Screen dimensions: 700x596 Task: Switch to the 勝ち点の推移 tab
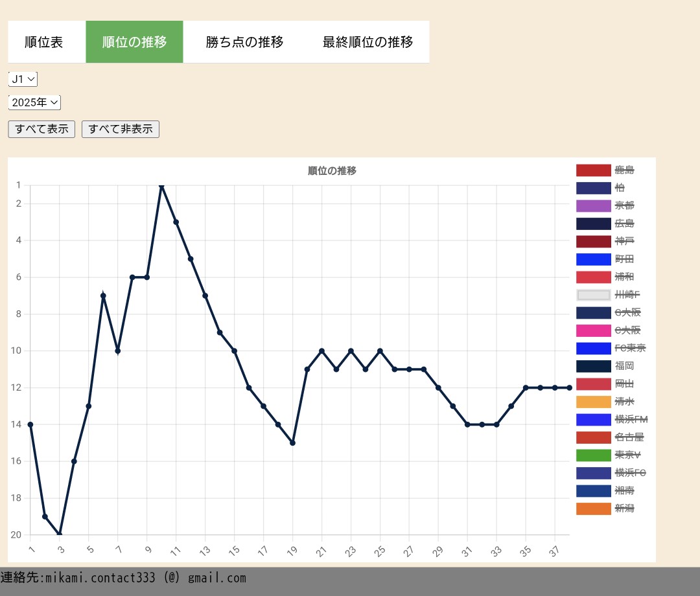[x=244, y=42]
